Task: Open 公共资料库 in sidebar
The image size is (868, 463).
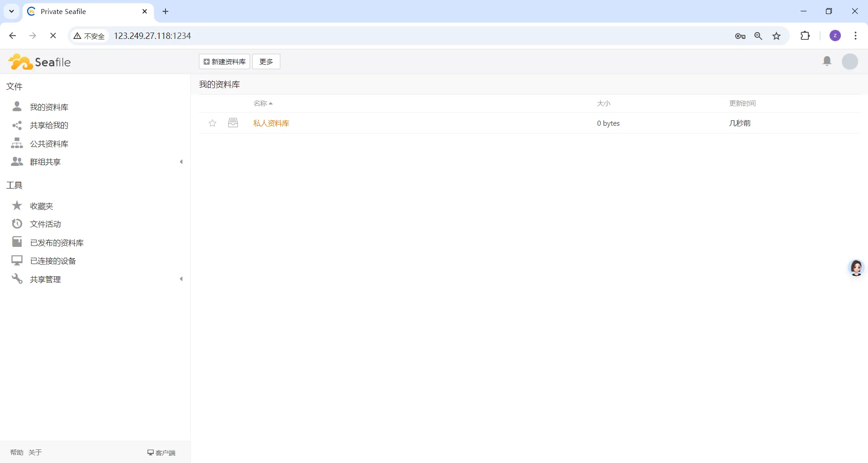Action: pyautogui.click(x=49, y=144)
